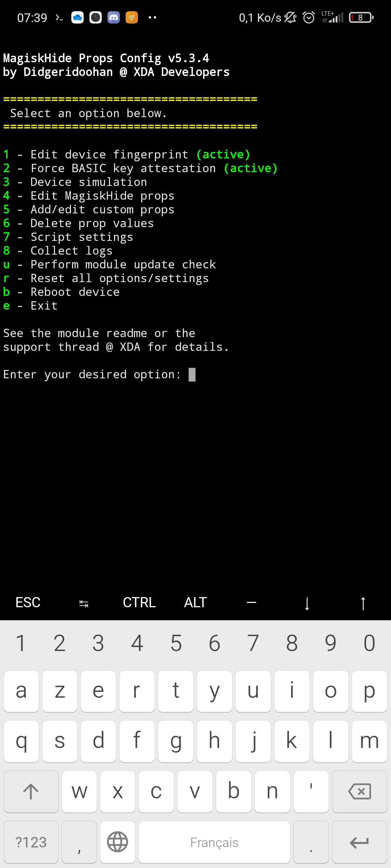Tap the letter e key
The height and width of the screenshot is (868, 391).
[98, 691]
